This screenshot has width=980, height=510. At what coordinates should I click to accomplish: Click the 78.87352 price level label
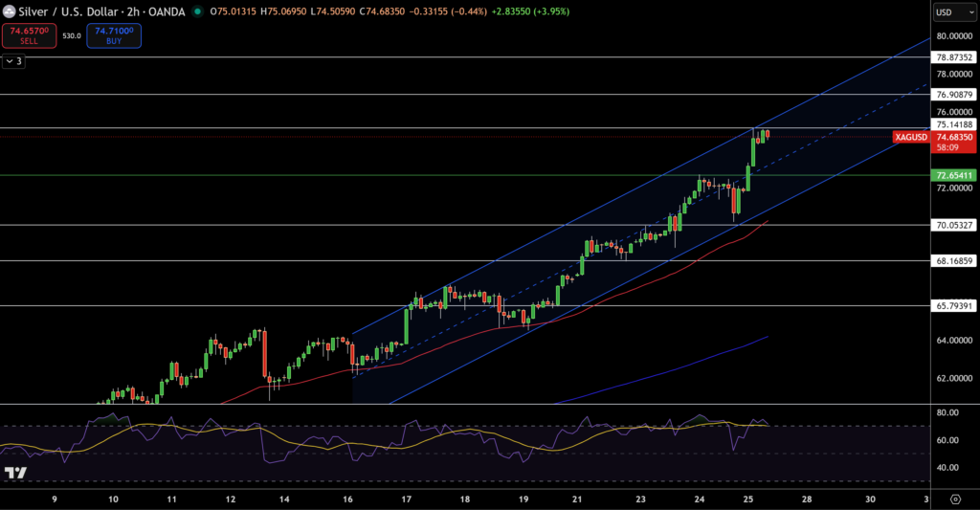(x=955, y=57)
